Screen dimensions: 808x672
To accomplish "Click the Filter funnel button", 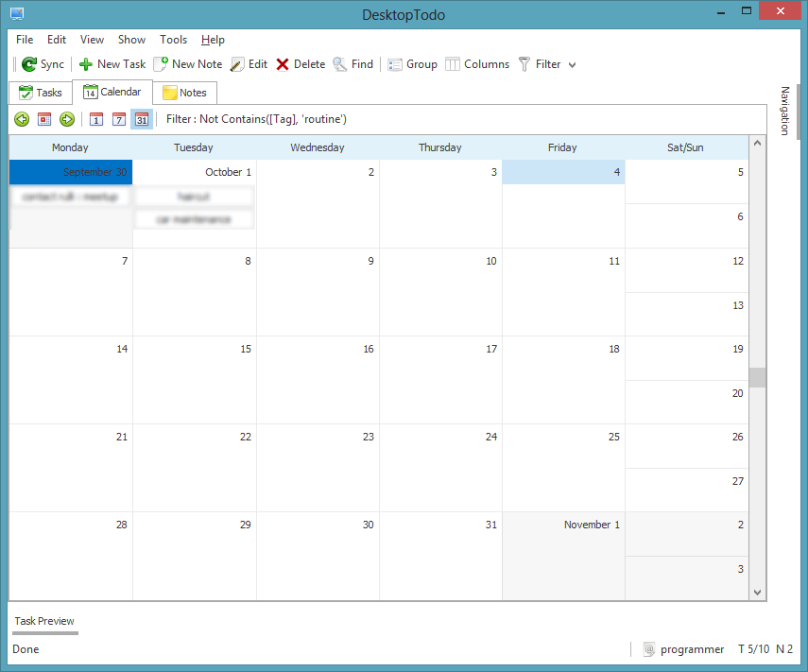I will (540, 64).
